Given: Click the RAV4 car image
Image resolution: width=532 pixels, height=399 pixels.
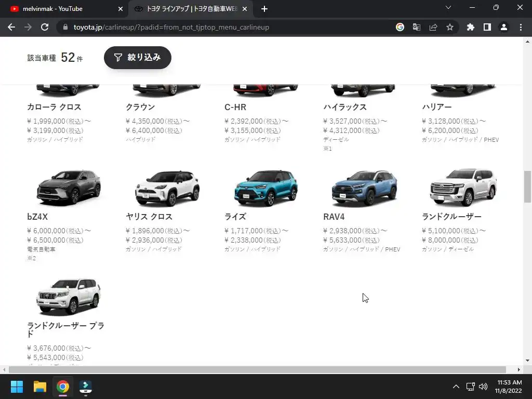Looking at the screenshot, I should coord(364,188).
